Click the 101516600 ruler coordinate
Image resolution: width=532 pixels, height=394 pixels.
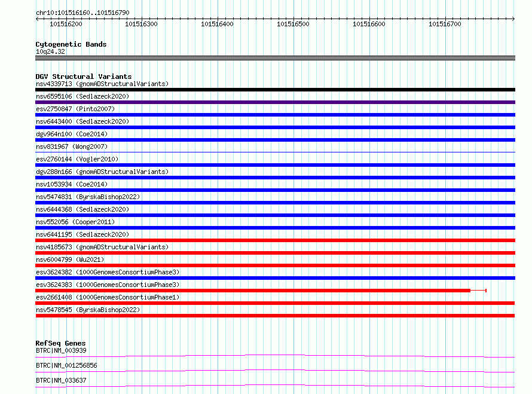(x=369, y=24)
